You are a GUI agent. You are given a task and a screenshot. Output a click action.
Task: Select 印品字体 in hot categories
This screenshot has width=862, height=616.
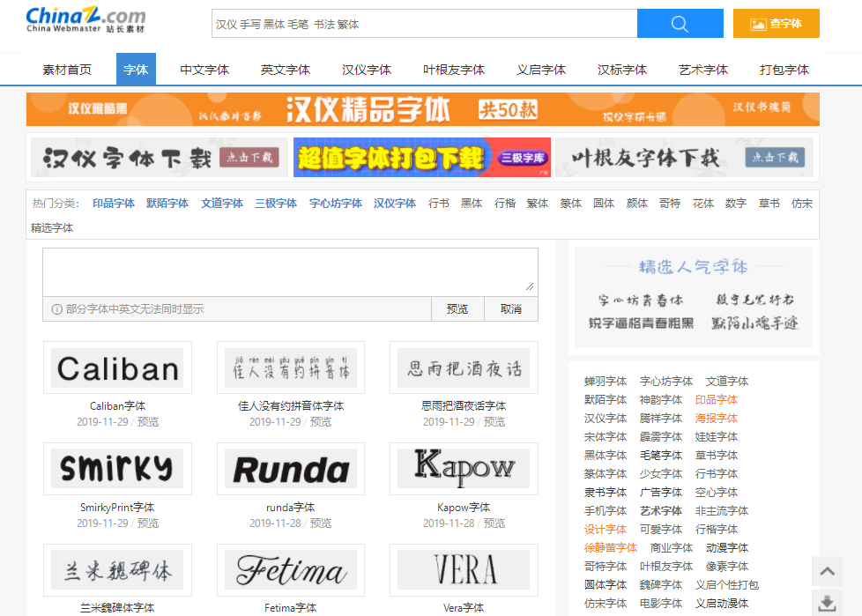114,204
